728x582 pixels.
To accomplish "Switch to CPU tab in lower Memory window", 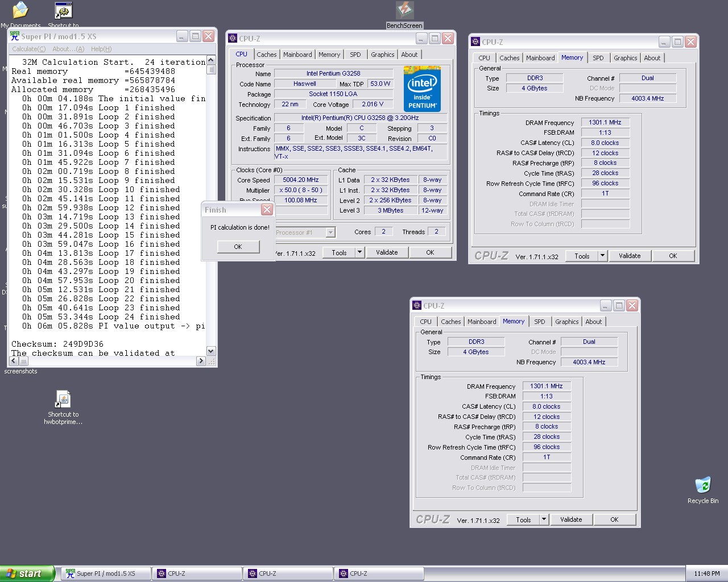I will [425, 322].
